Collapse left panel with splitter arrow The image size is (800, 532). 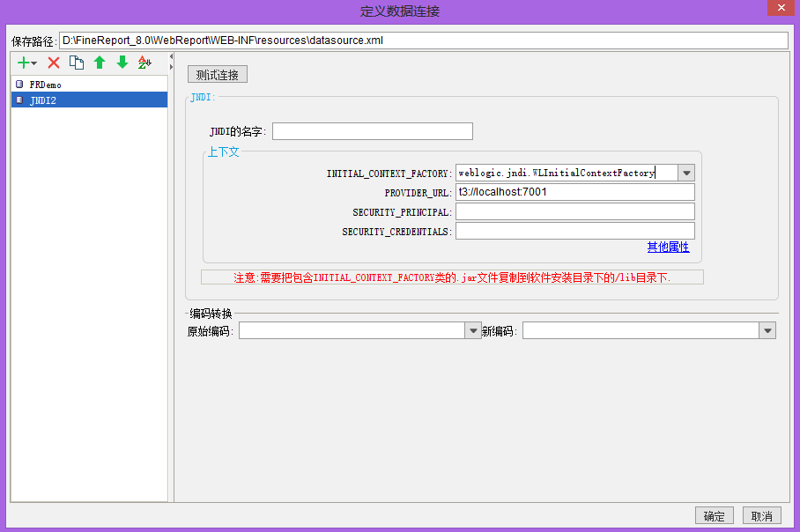pos(172,56)
